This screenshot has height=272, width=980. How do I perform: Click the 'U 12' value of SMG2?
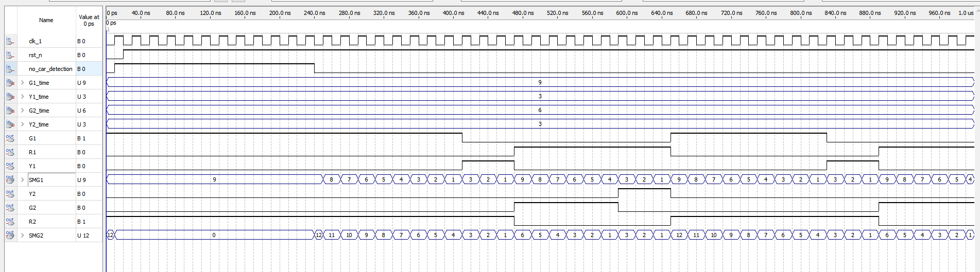pyautogui.click(x=83, y=235)
